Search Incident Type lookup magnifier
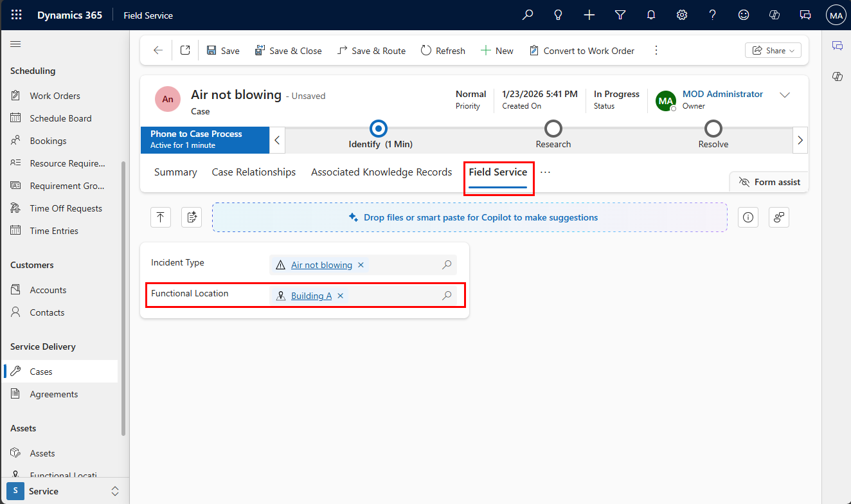The height and width of the screenshot is (504, 851). click(447, 265)
